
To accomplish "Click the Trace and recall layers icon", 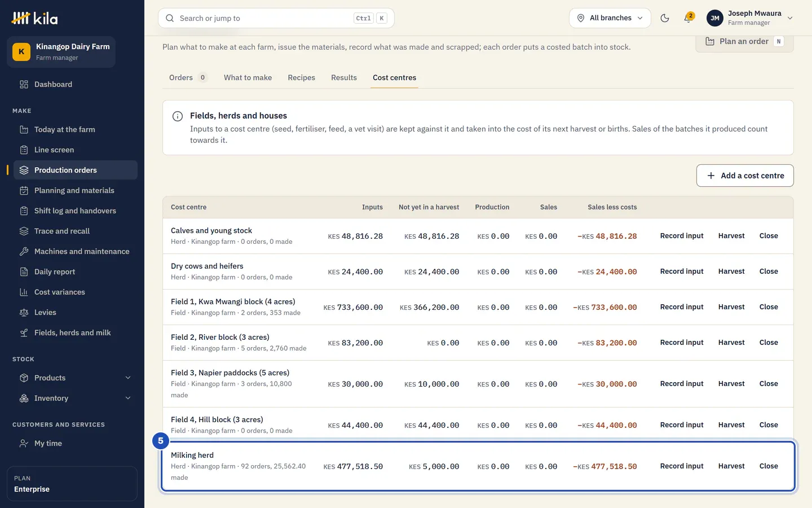I will [x=24, y=231].
